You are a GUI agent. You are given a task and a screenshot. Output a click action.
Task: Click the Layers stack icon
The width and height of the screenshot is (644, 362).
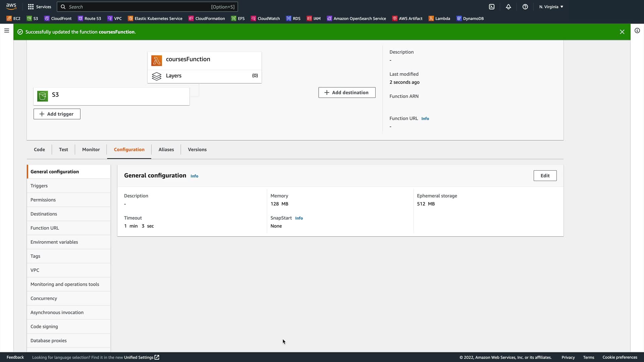click(157, 76)
